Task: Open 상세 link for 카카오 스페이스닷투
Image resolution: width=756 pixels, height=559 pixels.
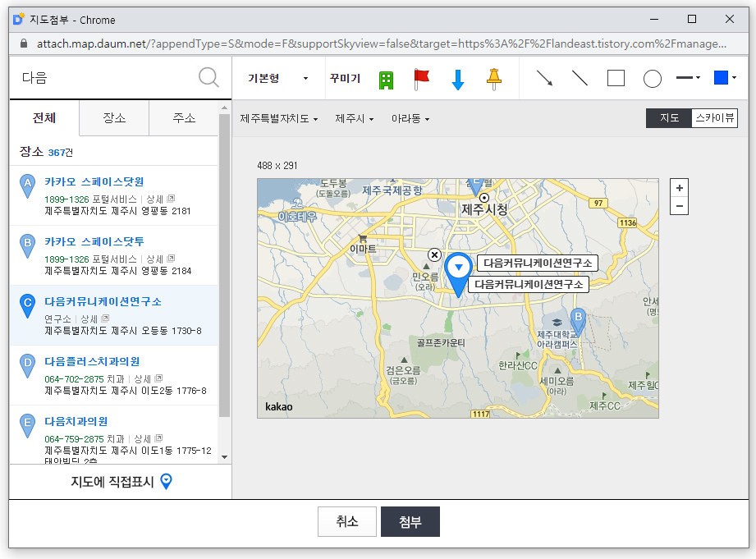Action: tap(161, 259)
